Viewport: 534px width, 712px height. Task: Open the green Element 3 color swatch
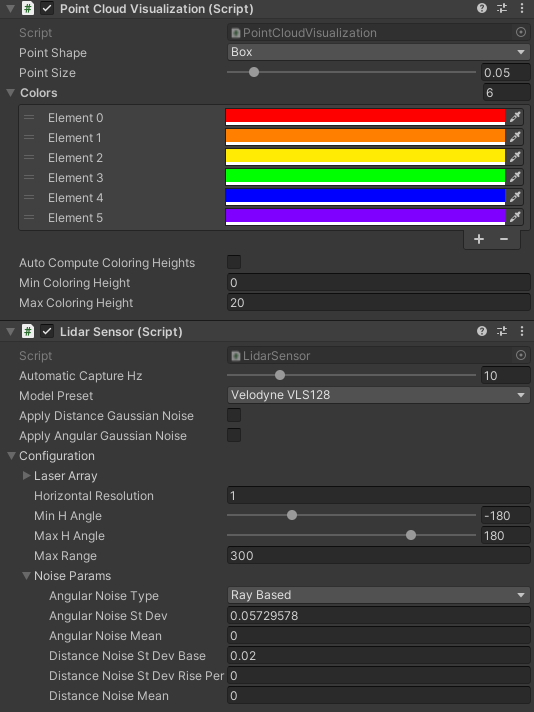pyautogui.click(x=366, y=177)
